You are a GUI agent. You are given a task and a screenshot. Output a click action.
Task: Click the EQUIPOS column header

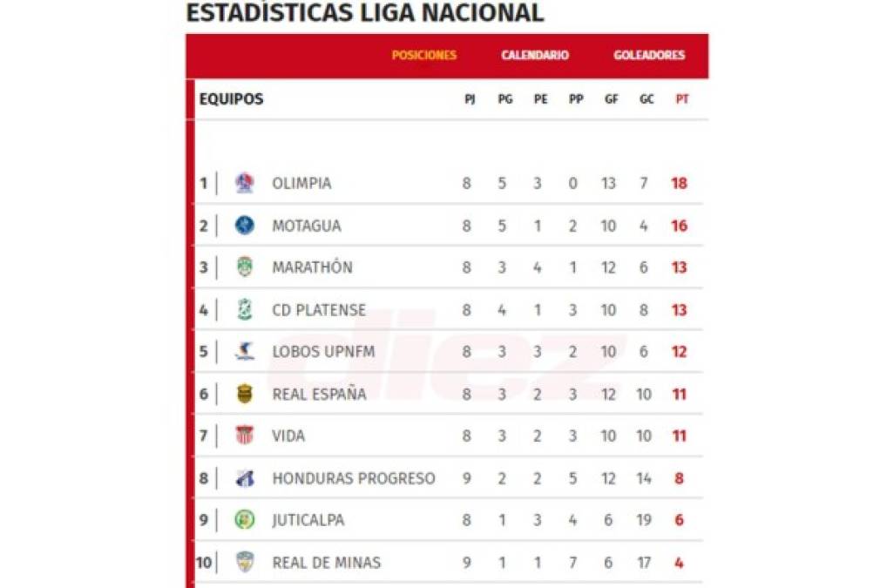click(x=230, y=98)
